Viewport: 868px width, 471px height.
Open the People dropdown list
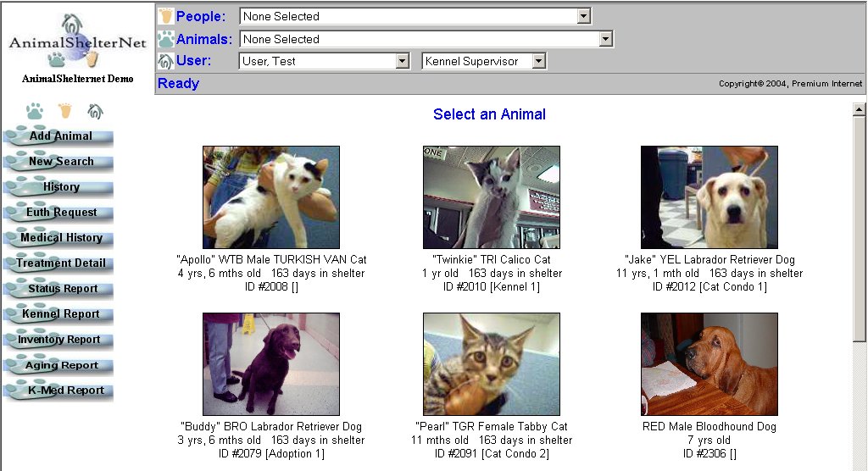pos(583,16)
